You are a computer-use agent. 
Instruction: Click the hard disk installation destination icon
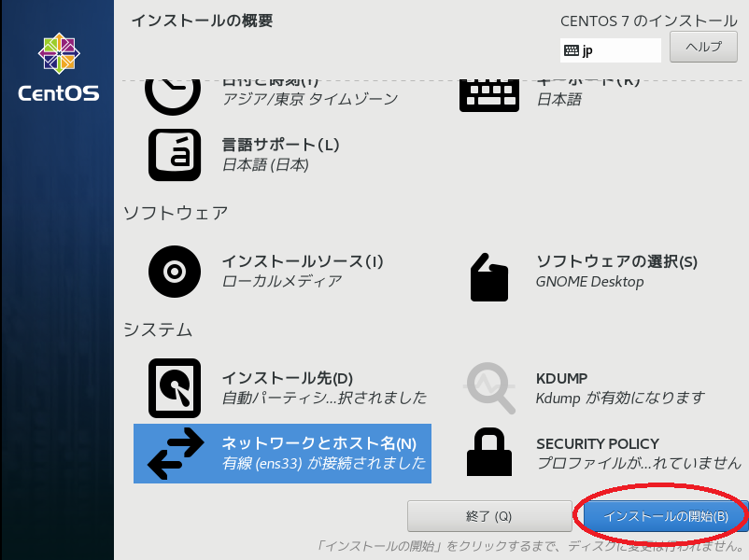(x=175, y=388)
